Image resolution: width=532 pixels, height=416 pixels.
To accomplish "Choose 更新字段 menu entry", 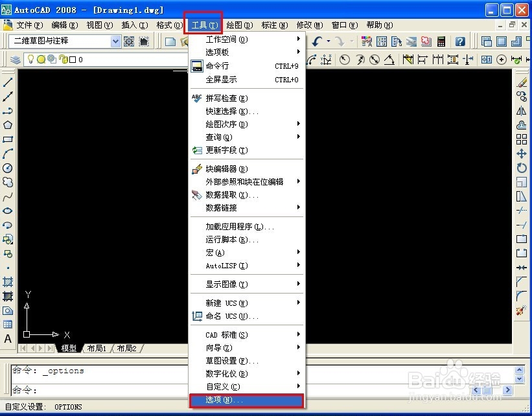I will [247, 150].
